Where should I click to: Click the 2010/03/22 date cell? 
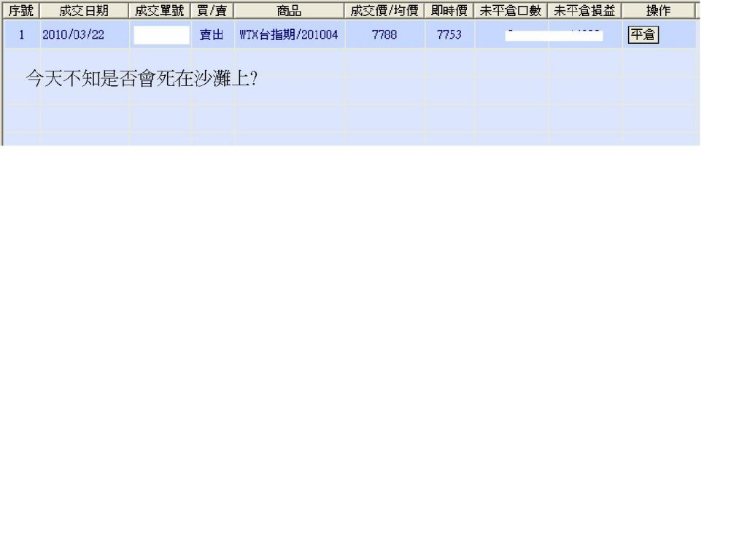coord(73,34)
